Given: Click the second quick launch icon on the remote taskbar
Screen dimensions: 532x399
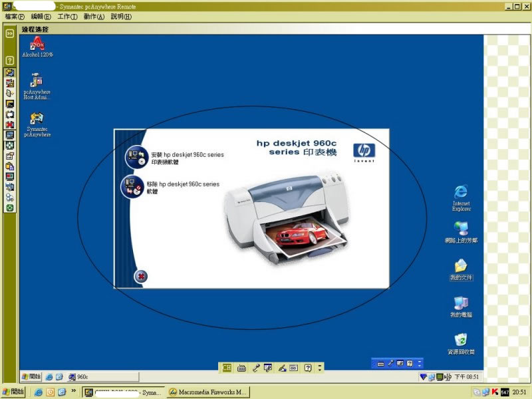Looking at the screenshot, I should click(59, 376).
